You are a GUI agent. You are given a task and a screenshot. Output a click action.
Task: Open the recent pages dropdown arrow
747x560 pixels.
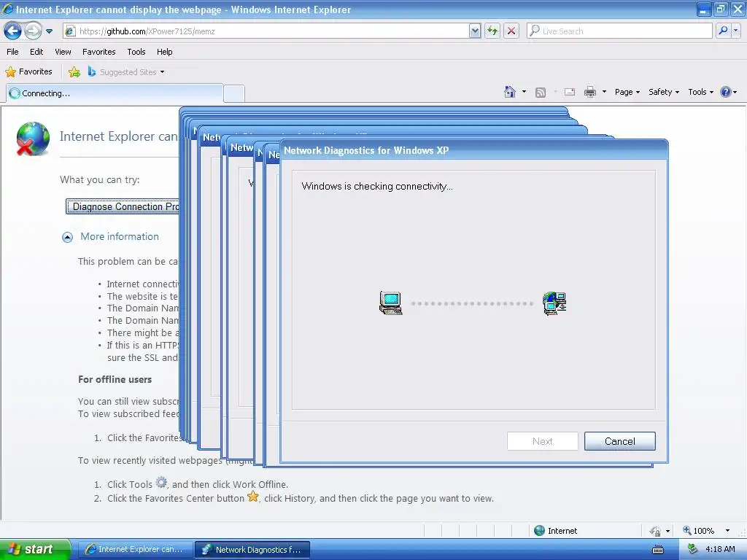pos(49,31)
